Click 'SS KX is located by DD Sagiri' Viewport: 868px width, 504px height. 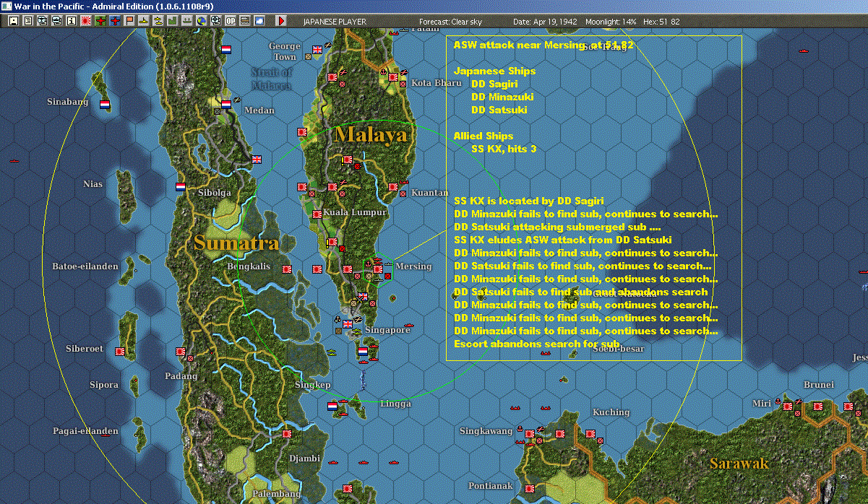tap(528, 201)
